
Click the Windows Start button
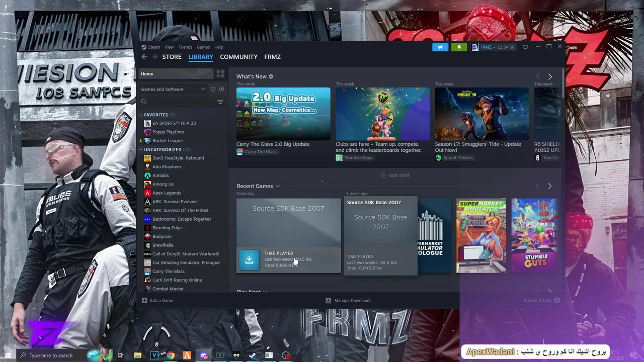pos(7,355)
